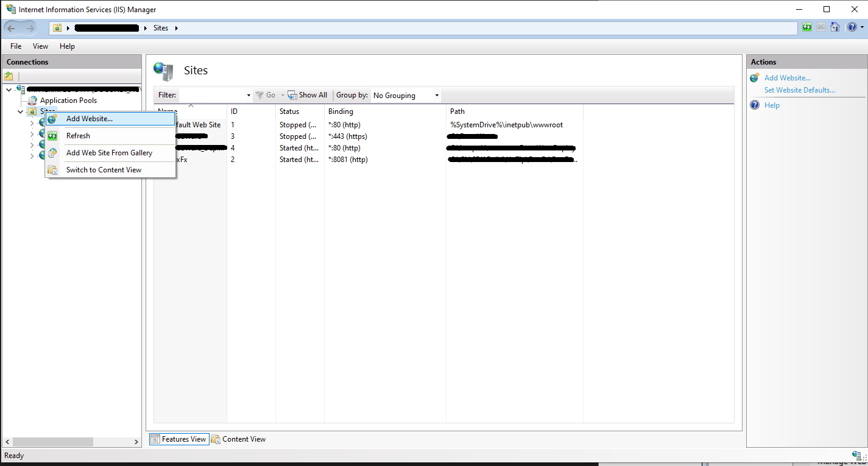Click the IIS Manager title bar app icon
Viewport: 868px width, 466px height.
click(x=11, y=9)
